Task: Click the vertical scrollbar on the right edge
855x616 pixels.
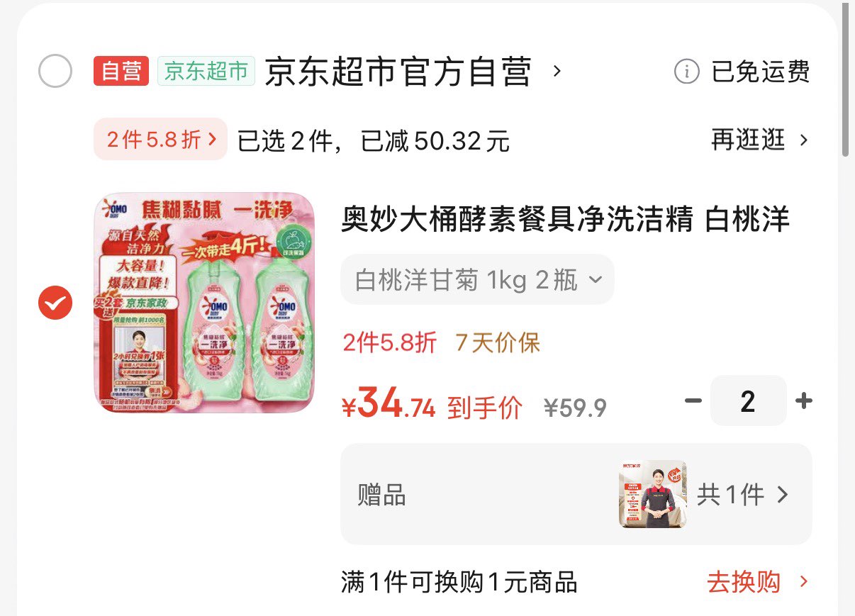Action: pos(845,78)
